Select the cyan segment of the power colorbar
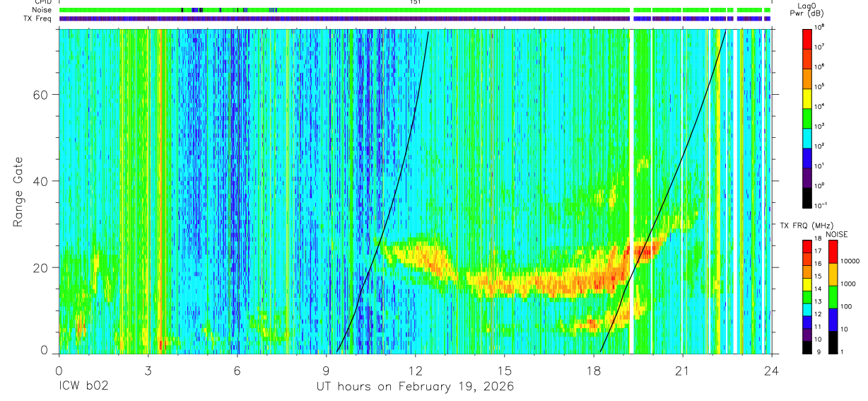This screenshot has width=868, height=401. (807, 138)
